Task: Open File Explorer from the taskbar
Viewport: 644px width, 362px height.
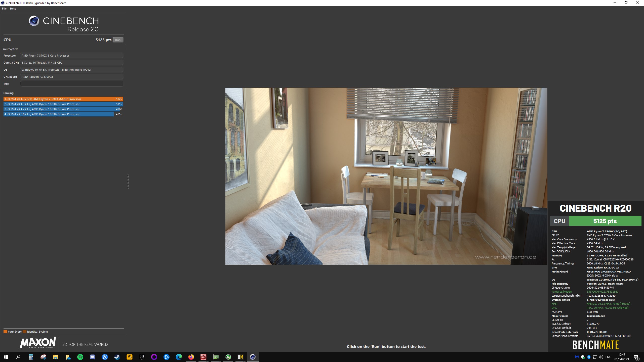Action: (x=55, y=357)
